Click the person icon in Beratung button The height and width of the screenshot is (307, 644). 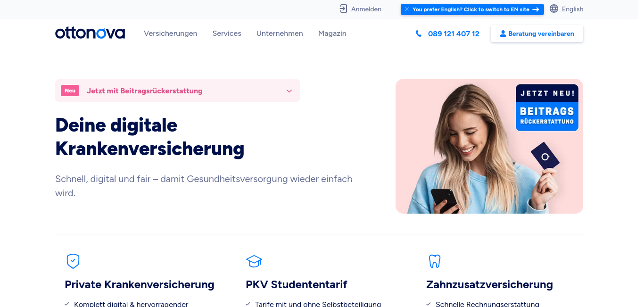tap(503, 33)
